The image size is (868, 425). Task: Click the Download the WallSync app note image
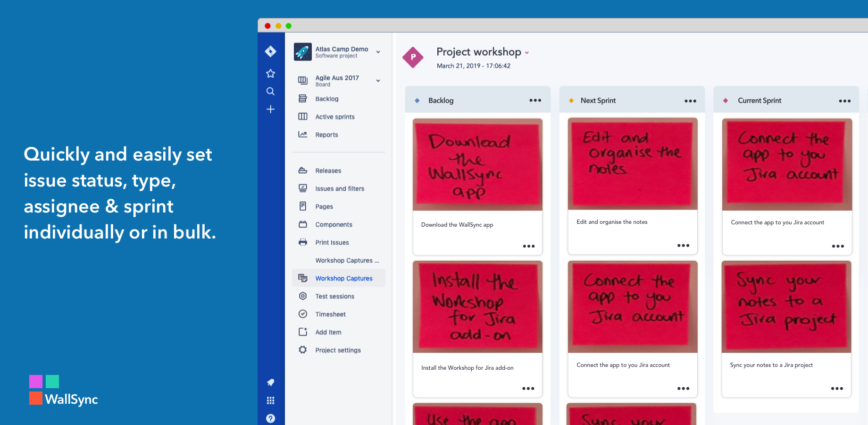[x=477, y=164]
